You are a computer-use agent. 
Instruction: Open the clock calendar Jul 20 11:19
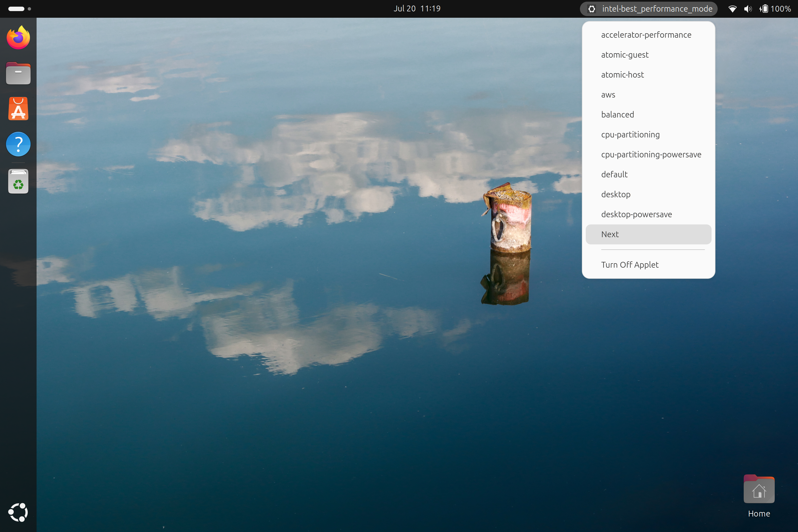pos(417,9)
